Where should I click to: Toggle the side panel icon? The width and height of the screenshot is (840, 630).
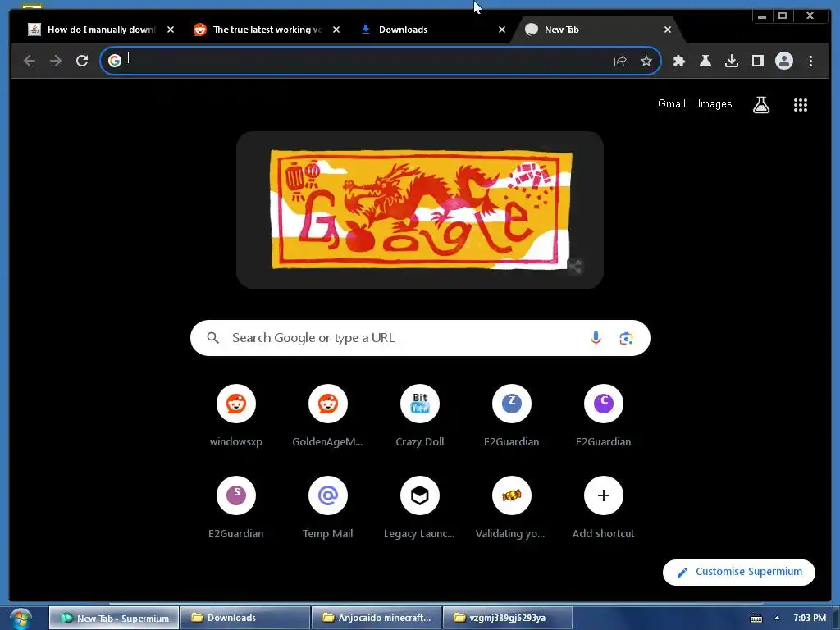757,61
